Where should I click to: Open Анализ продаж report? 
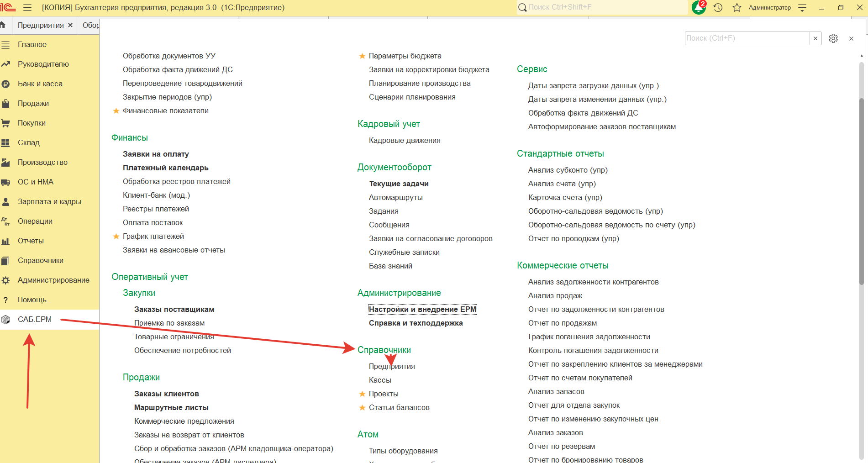(555, 296)
